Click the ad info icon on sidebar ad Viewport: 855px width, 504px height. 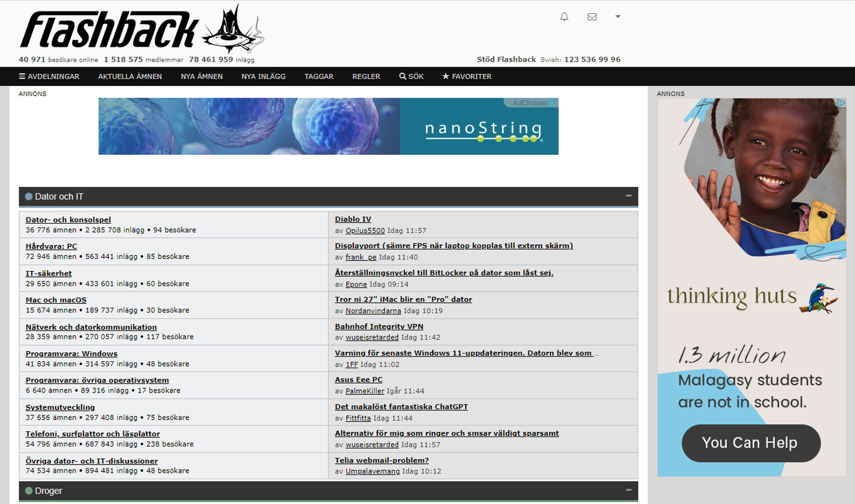(842, 103)
